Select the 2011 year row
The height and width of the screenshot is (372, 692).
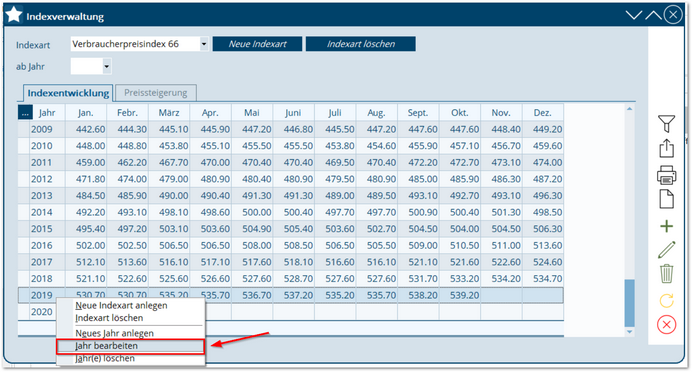[x=291, y=162]
